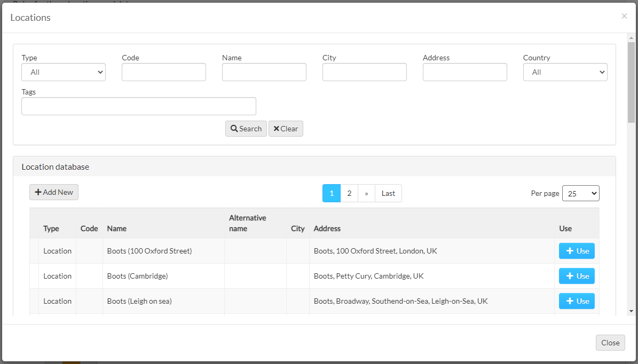
Task: Click address 'Boots, Petty Cury, Cambridge, UK'
Action: (x=368, y=276)
